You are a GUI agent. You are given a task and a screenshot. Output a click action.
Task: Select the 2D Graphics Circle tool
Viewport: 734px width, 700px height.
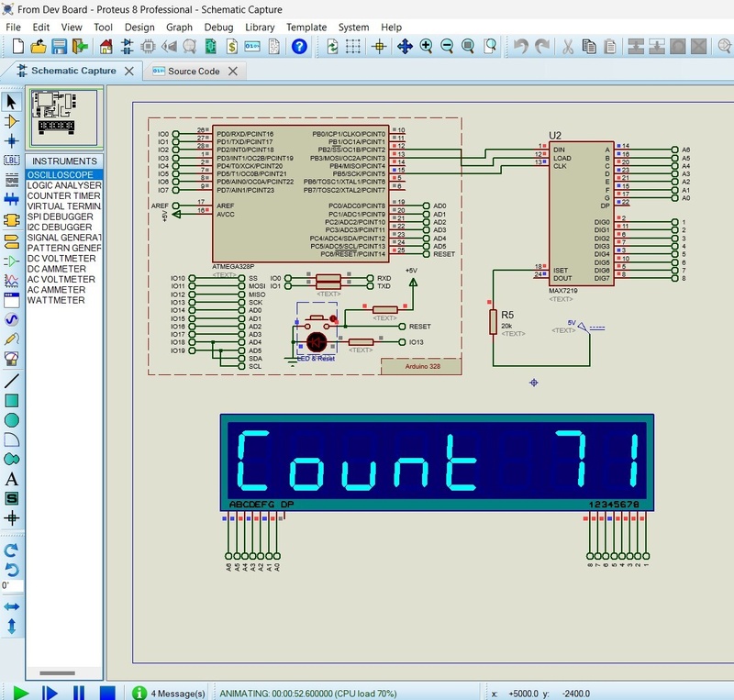coord(12,420)
